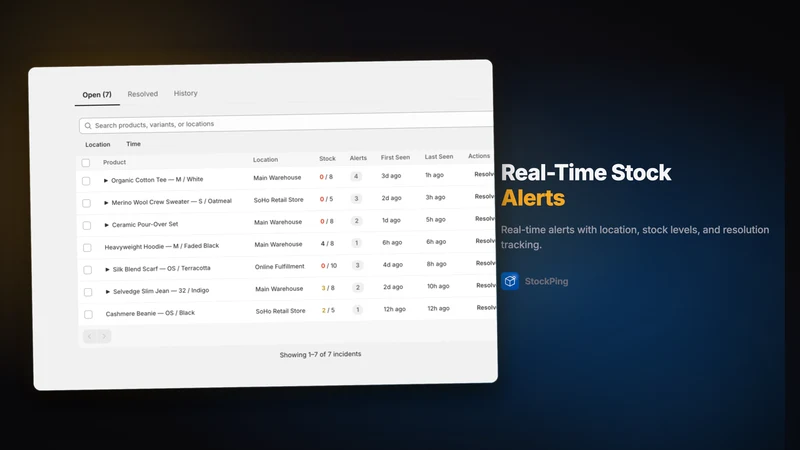This screenshot has height=450, width=800.
Task: Expand the Organic Cotton Tee row
Action: tap(106, 180)
